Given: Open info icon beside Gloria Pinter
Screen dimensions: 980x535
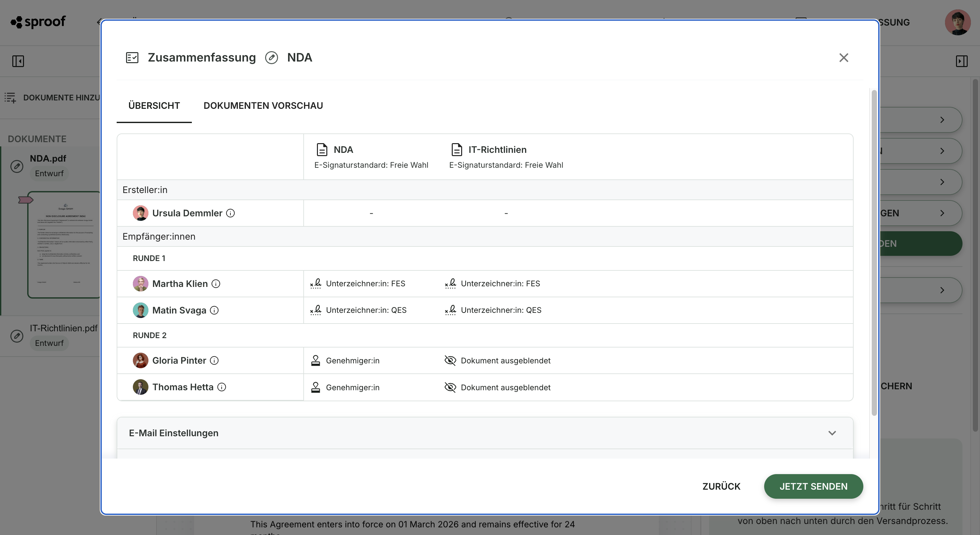Looking at the screenshot, I should pos(214,360).
